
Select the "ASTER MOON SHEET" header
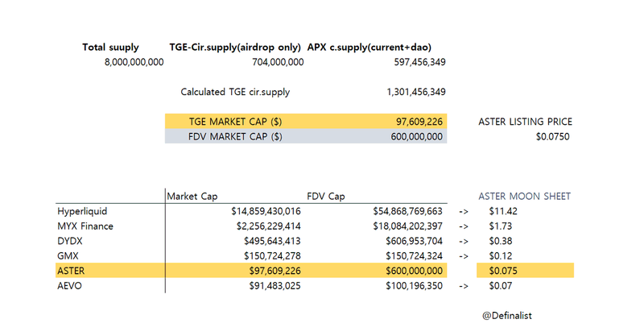pos(525,197)
